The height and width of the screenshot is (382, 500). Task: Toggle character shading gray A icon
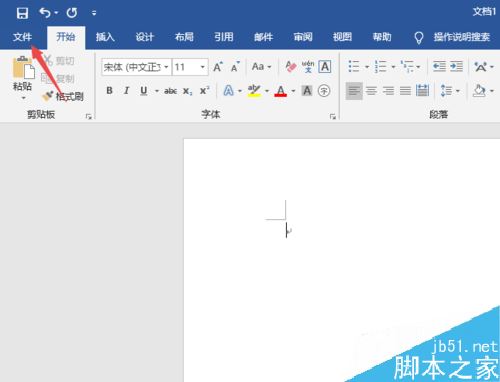coord(307,91)
